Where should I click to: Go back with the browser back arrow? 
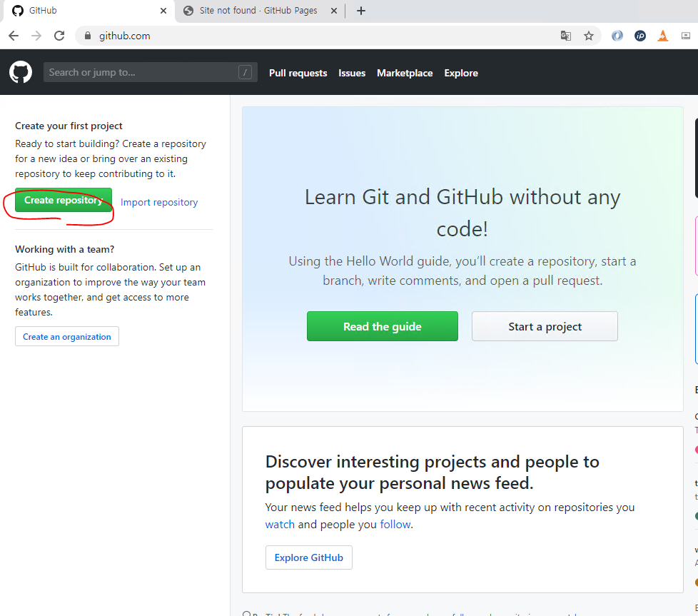click(14, 36)
